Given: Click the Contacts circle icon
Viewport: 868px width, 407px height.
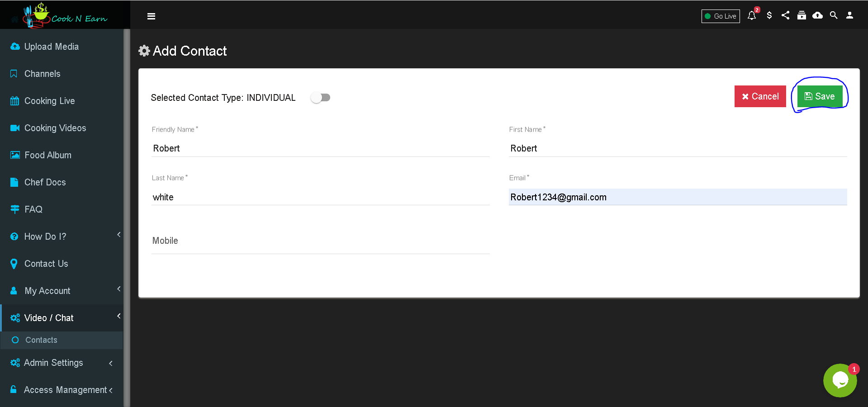Looking at the screenshot, I should (x=15, y=340).
